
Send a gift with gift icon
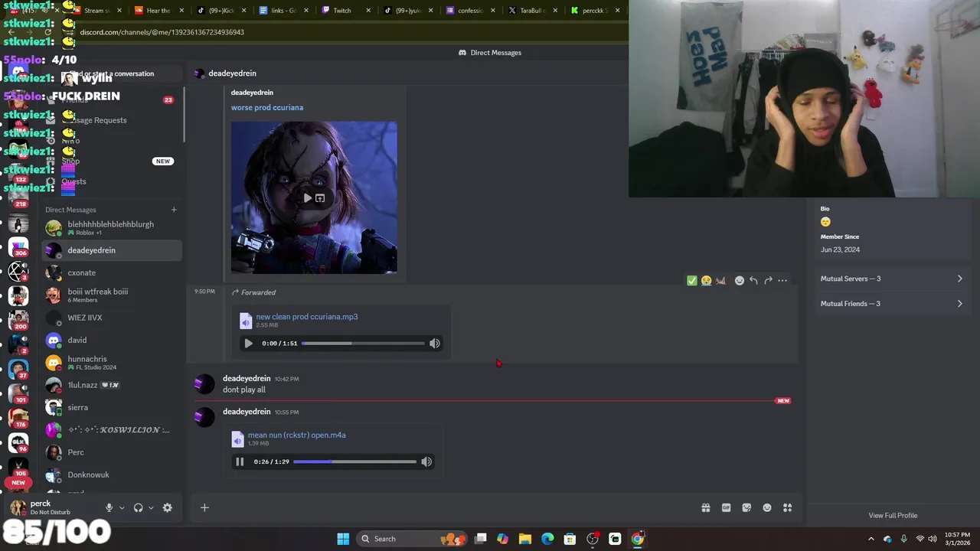[706, 507]
